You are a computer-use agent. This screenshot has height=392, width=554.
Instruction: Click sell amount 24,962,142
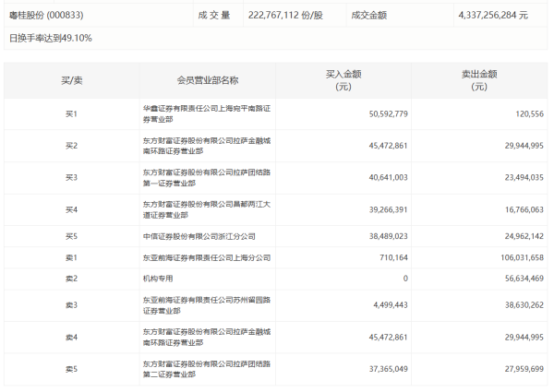tap(524, 236)
